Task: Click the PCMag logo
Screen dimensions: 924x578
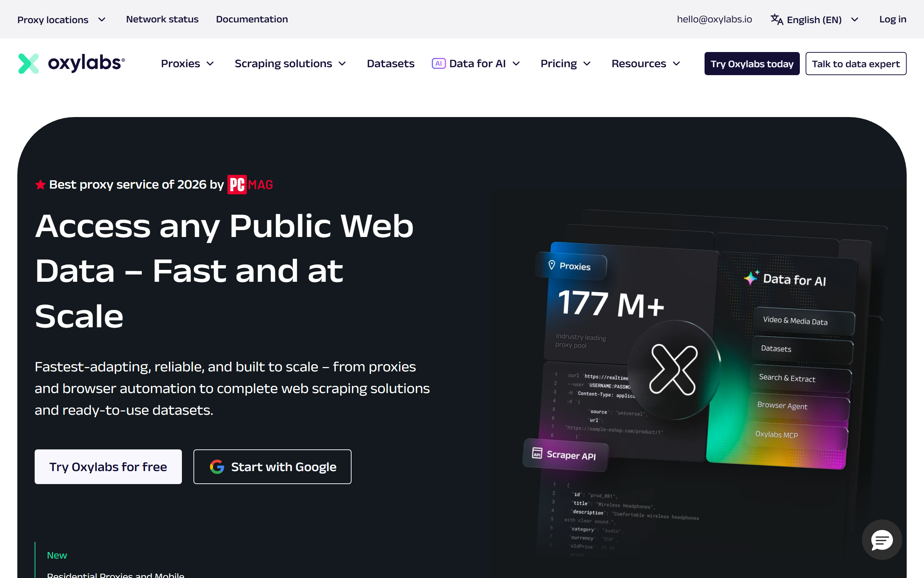Action: tap(250, 185)
